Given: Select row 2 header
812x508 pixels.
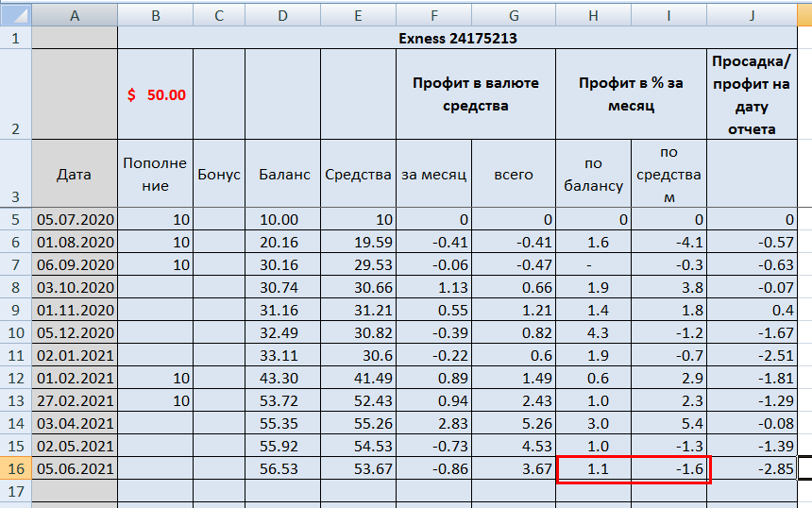Looking at the screenshot, I should point(15,94).
